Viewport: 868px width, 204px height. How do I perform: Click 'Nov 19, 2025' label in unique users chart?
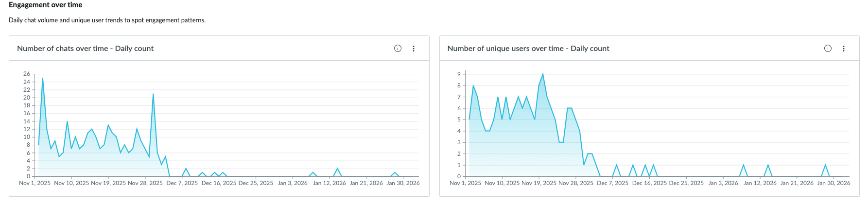coord(539,183)
